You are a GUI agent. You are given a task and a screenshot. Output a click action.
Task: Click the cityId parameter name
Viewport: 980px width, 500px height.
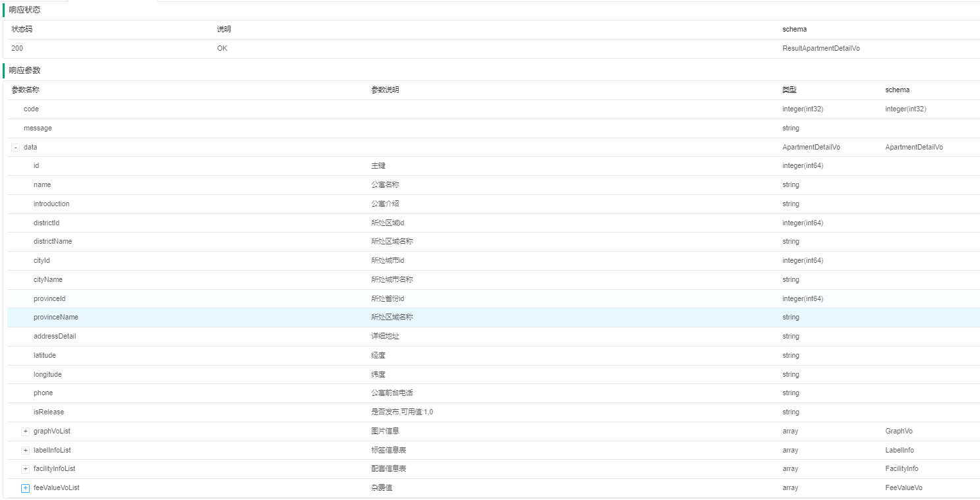click(42, 261)
